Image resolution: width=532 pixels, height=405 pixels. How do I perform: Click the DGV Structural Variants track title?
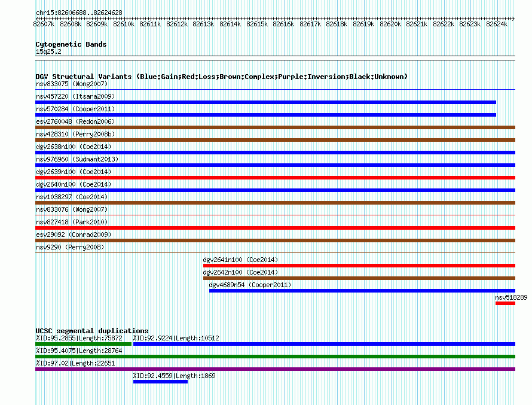(x=221, y=77)
